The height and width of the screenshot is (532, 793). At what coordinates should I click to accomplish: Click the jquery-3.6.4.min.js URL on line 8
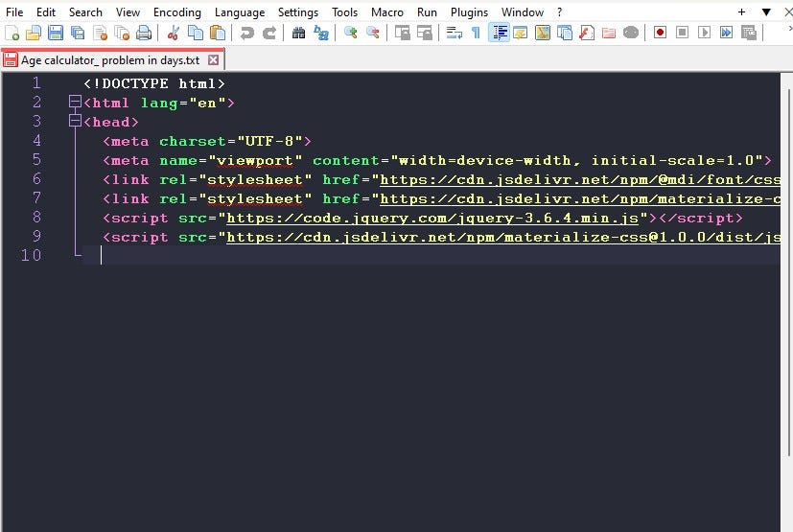[x=432, y=219]
